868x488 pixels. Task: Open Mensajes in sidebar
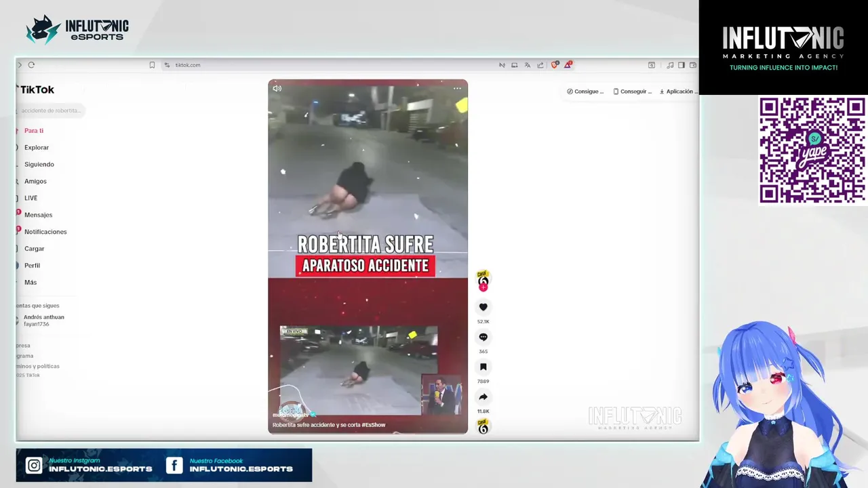coord(38,215)
